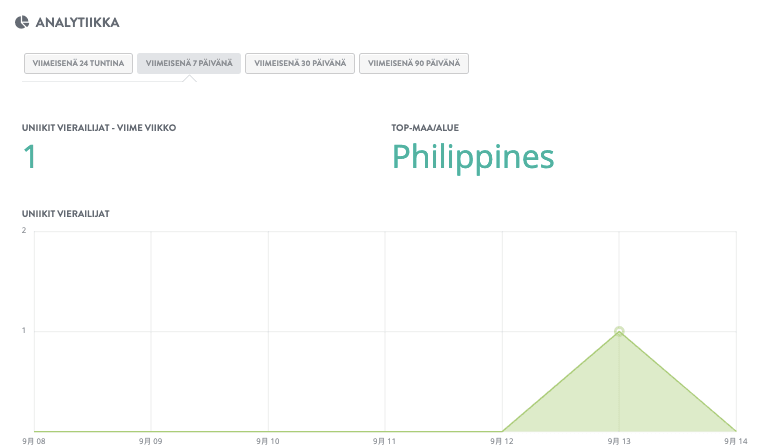
Task: Show the Viimeisenä 90 päivänä range
Action: 414,63
